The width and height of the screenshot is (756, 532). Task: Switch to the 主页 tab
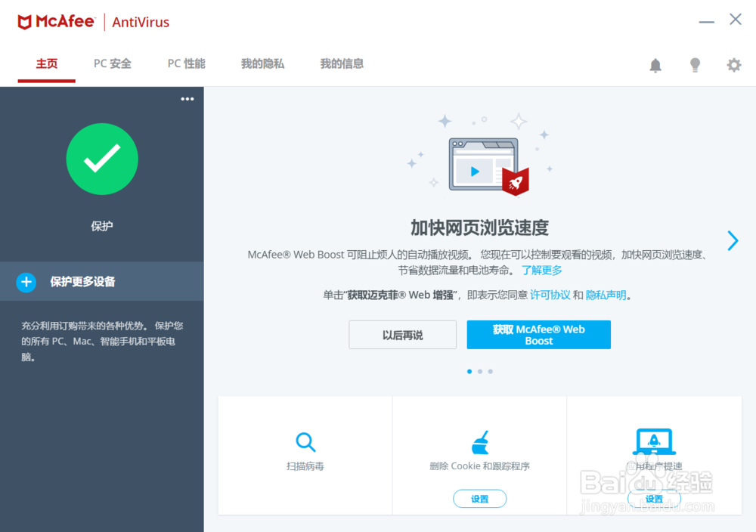pos(47,63)
